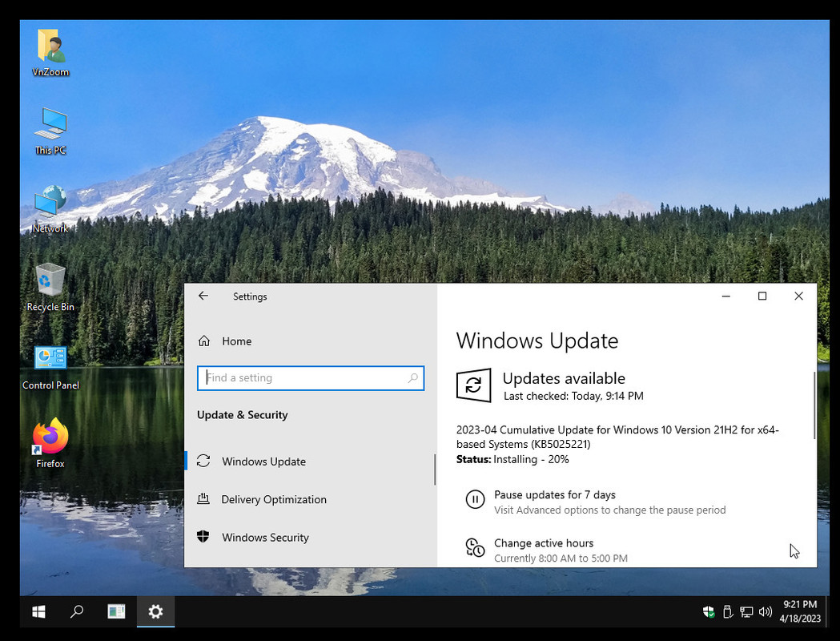Open Change active hours

coord(544,543)
